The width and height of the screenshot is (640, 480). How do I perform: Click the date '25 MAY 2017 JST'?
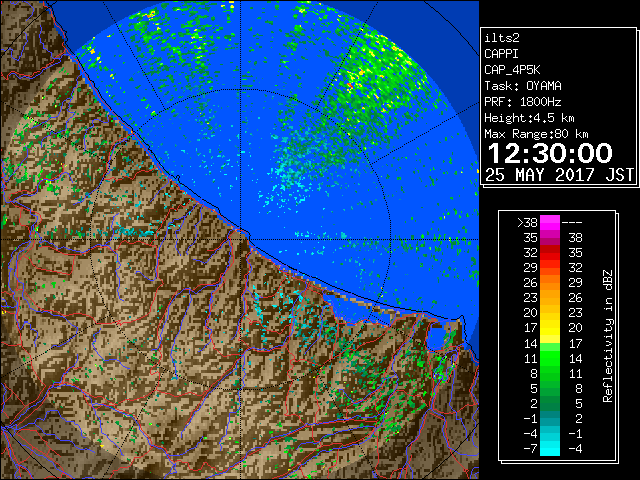[x=559, y=175]
